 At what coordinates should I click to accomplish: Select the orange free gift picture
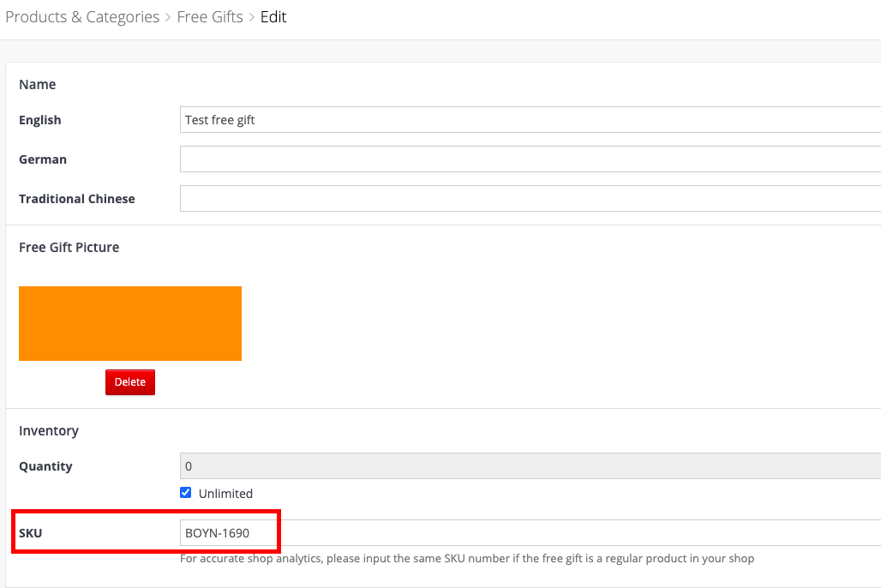(x=130, y=323)
